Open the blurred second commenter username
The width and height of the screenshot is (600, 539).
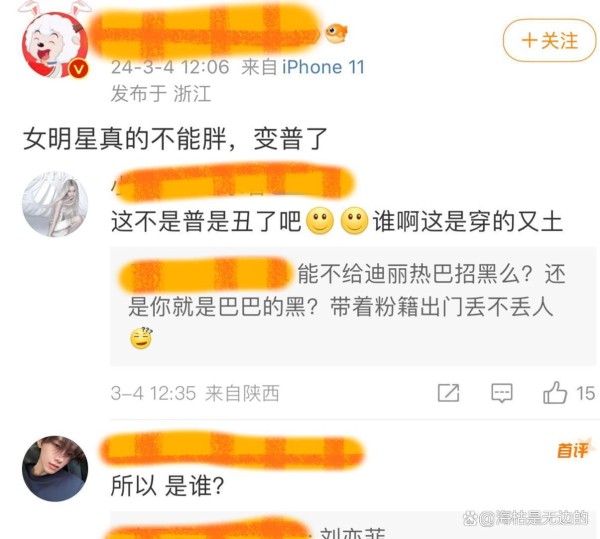tap(232, 450)
